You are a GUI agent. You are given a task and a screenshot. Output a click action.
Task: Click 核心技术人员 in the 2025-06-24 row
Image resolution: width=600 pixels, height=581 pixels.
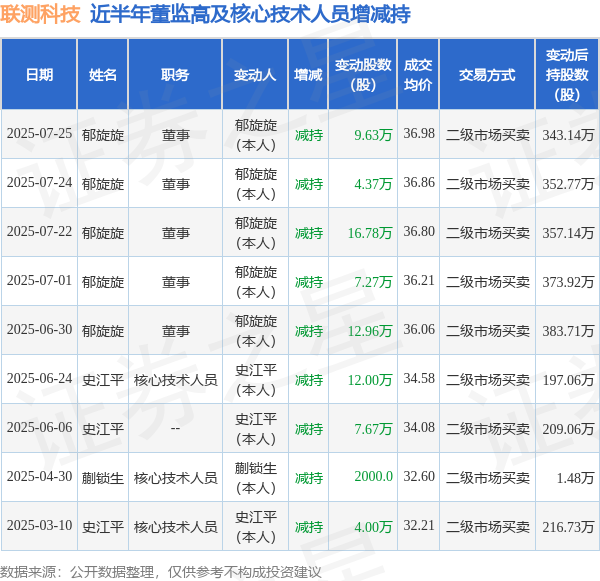coord(175,380)
